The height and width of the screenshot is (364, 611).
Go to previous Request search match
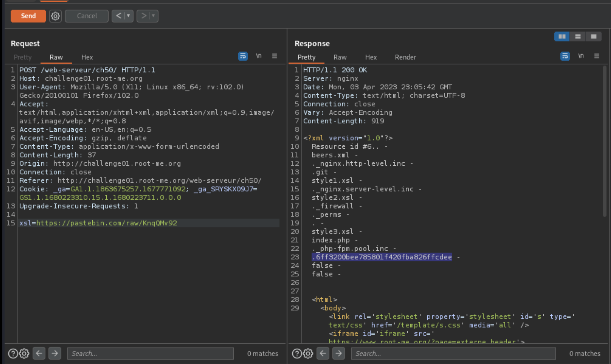pos(39,354)
